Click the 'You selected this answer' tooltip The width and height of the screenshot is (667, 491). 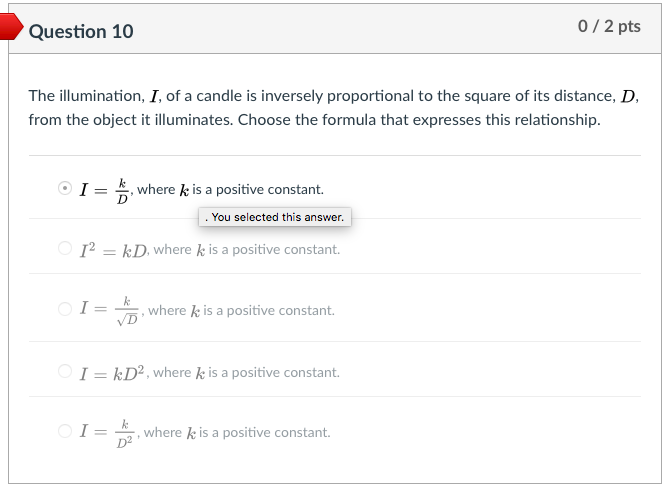point(275,217)
